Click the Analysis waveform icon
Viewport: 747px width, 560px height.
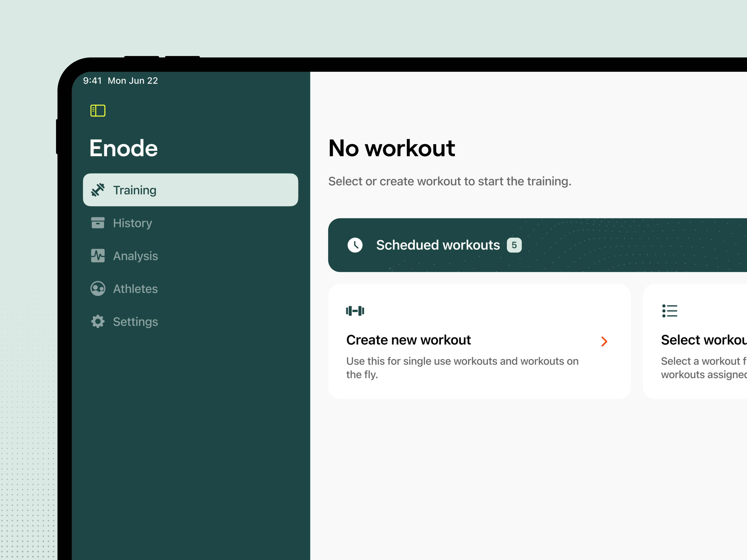click(x=98, y=256)
